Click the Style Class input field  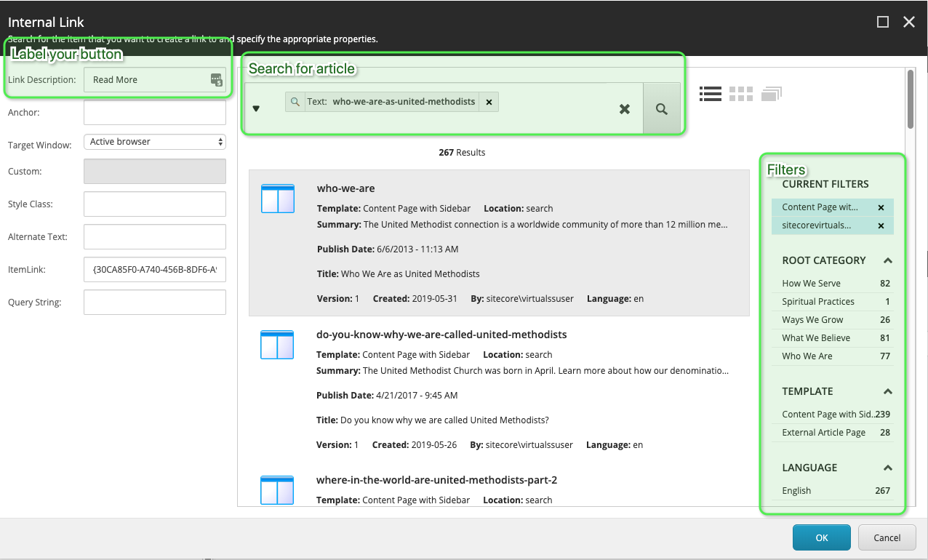(x=155, y=204)
